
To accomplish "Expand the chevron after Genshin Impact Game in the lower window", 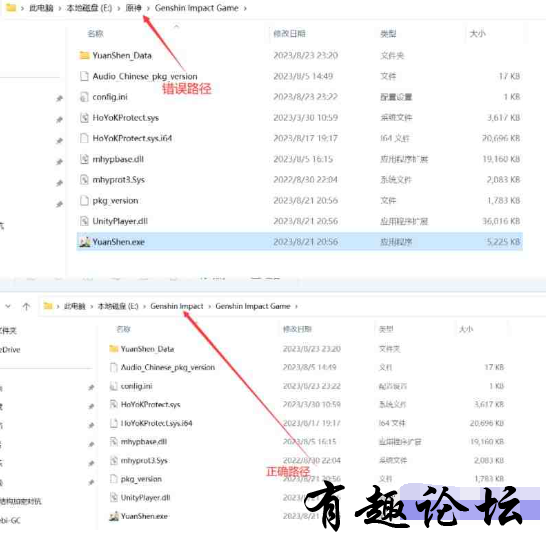I will click(x=296, y=306).
